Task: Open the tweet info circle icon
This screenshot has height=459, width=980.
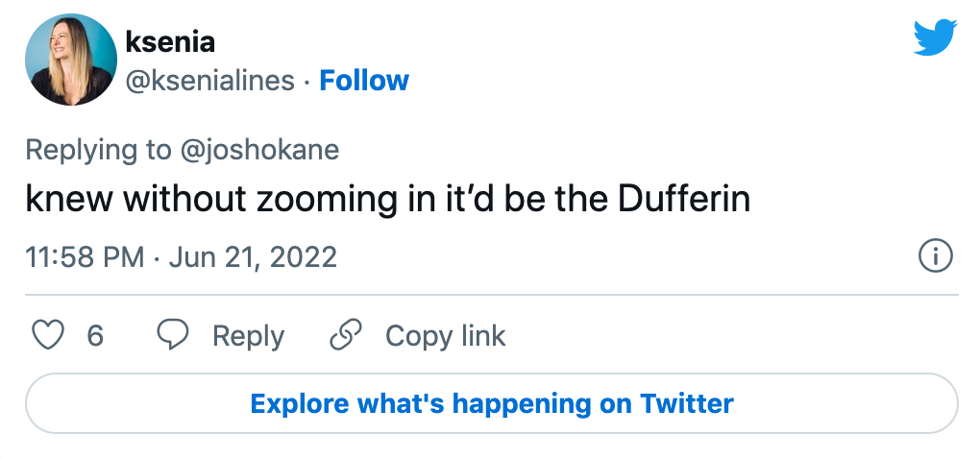Action: click(935, 256)
